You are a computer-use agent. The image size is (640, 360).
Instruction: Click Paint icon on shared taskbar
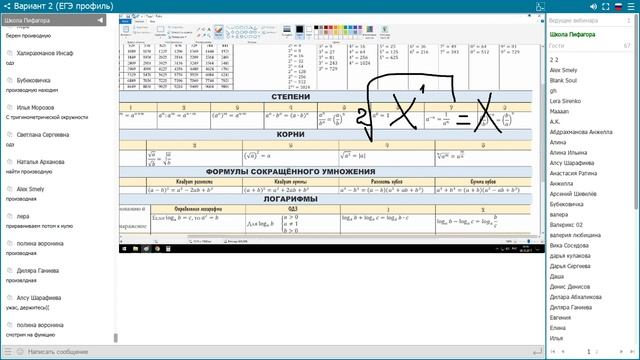pyautogui.click(x=146, y=249)
